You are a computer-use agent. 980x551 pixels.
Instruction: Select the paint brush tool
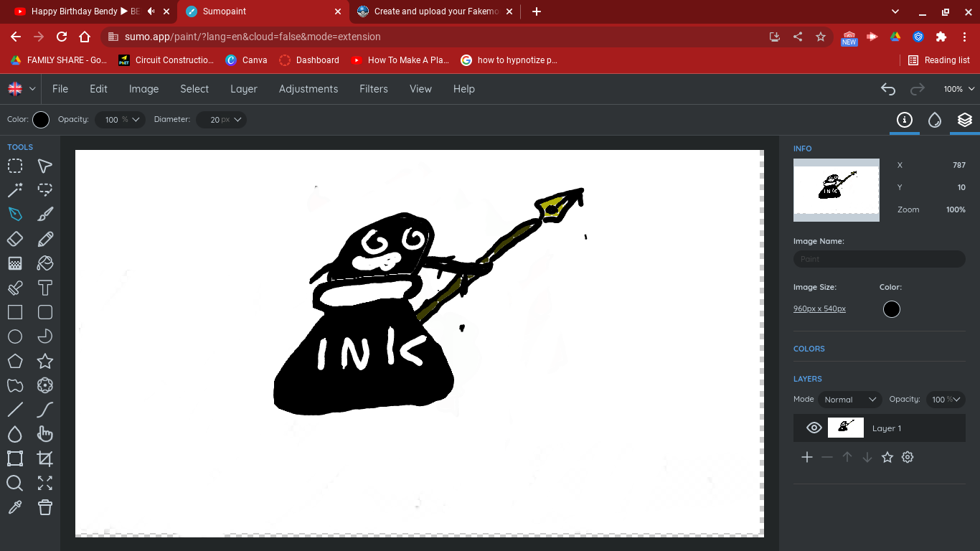pyautogui.click(x=45, y=215)
